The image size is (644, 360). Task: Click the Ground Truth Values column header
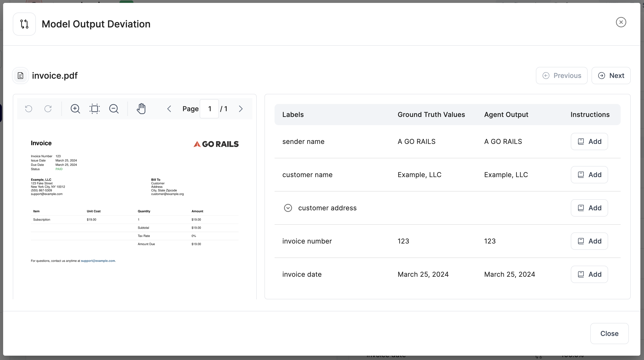431,115
